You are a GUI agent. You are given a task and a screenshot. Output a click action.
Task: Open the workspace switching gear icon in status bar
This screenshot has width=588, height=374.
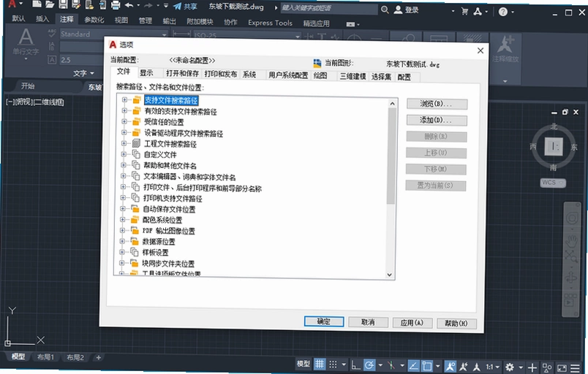tap(509, 367)
